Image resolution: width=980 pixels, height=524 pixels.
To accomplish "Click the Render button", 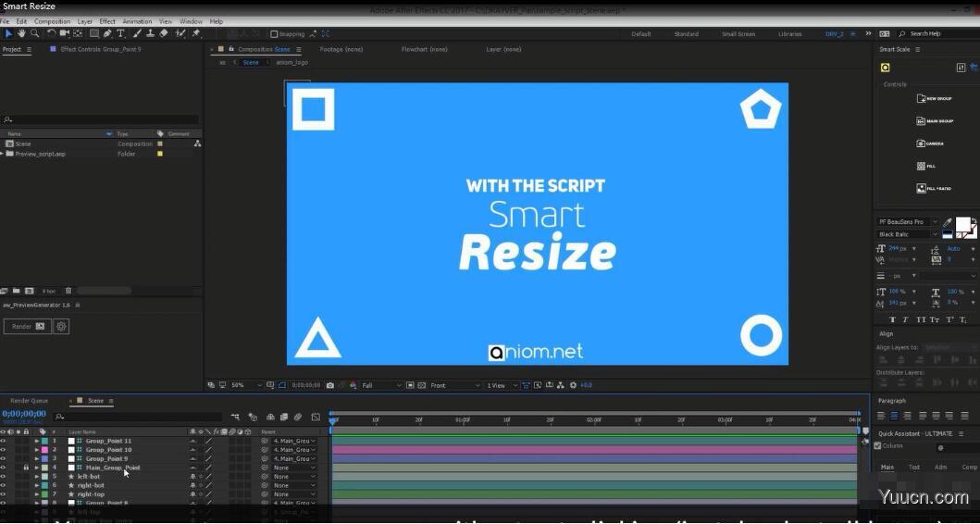I will point(28,327).
